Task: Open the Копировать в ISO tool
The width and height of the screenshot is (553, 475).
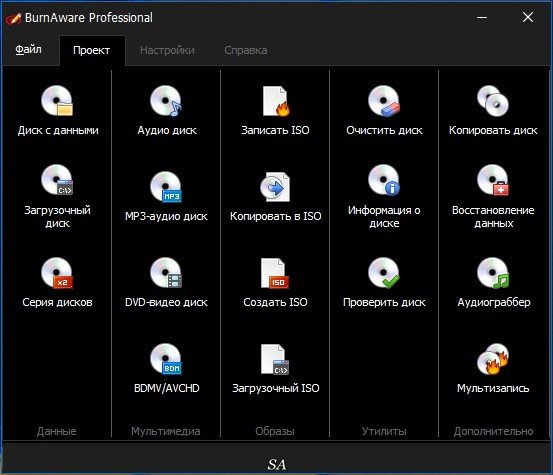Action: pyautogui.click(x=275, y=187)
